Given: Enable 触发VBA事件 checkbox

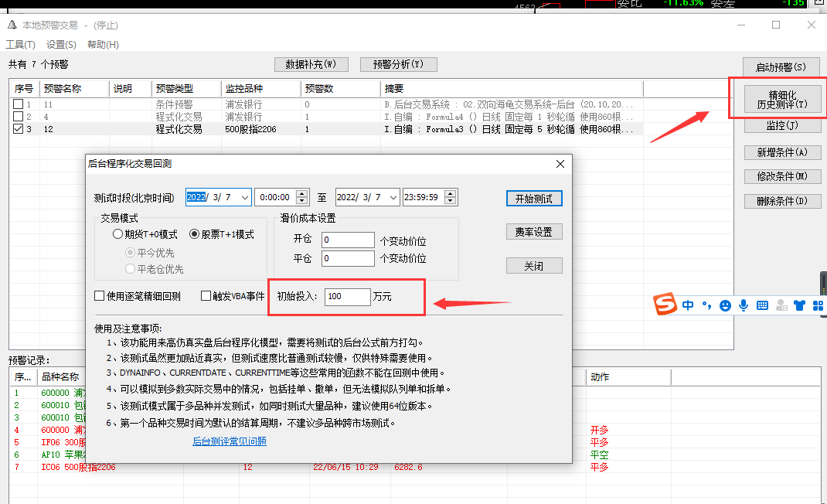Looking at the screenshot, I should (x=206, y=295).
